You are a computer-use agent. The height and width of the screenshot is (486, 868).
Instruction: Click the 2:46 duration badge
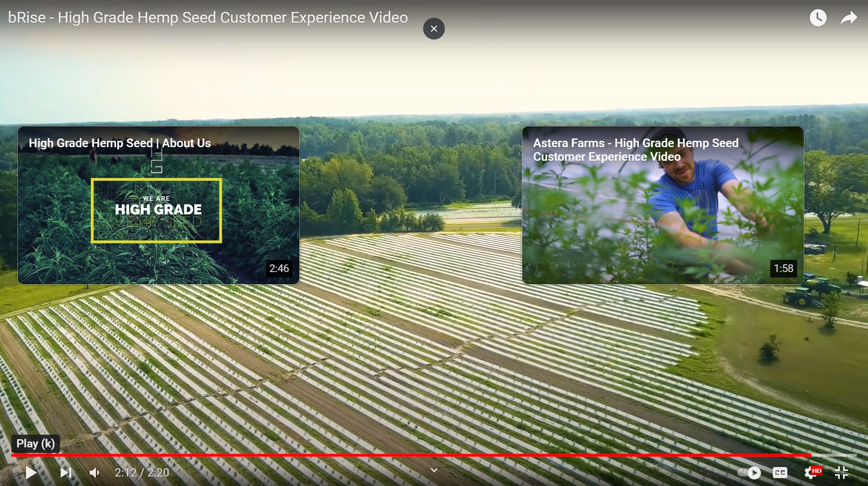(x=279, y=268)
